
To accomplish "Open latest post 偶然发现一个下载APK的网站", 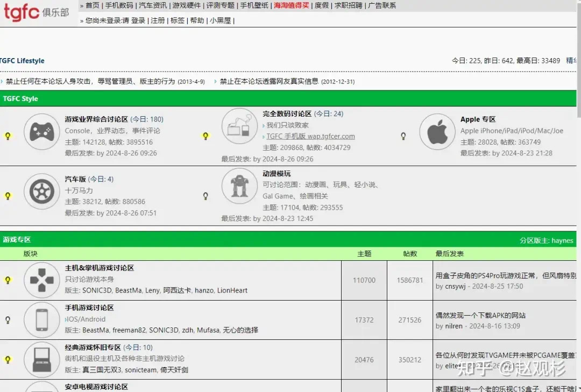I will point(480,315).
